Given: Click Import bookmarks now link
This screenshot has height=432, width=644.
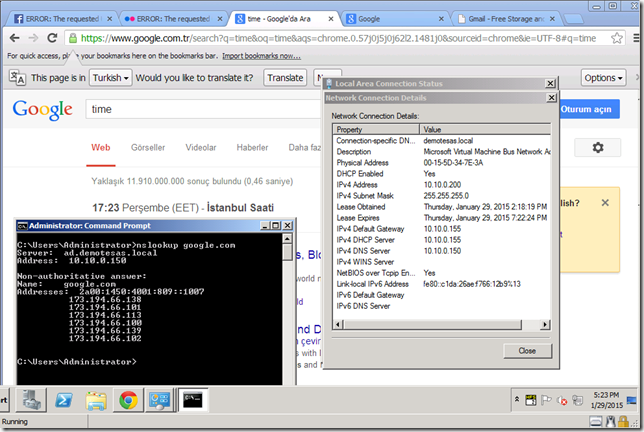Looking at the screenshot, I should (262, 56).
